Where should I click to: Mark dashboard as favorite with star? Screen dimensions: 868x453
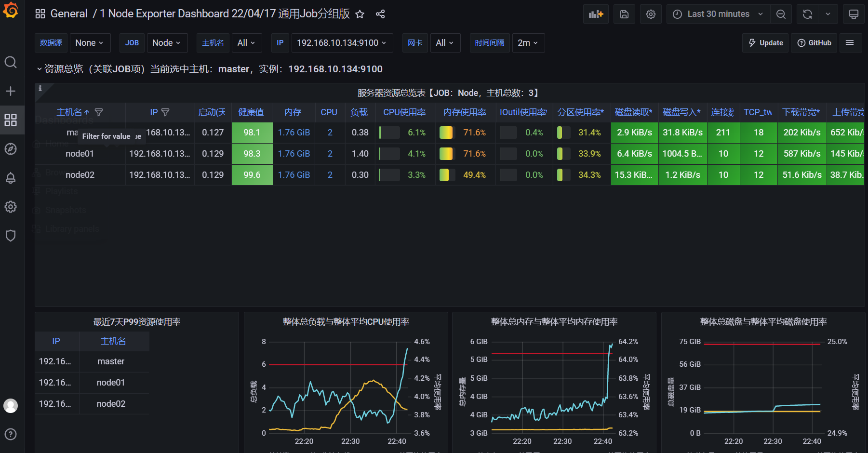360,14
